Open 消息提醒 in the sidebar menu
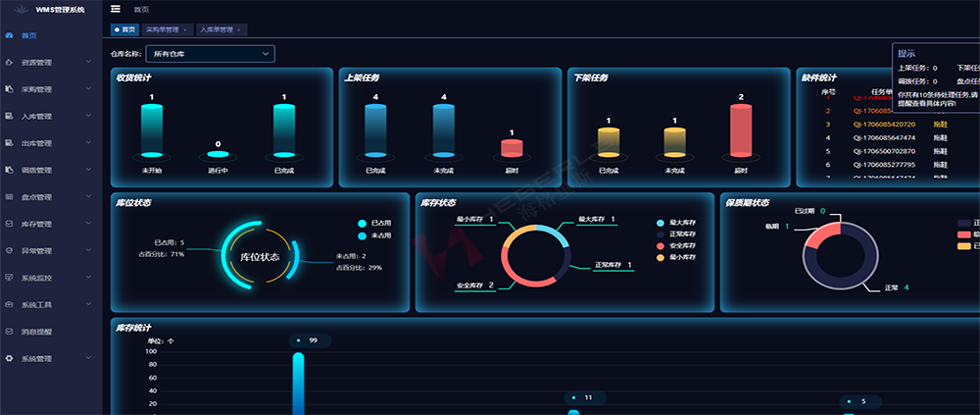980x415 pixels. pos(37,332)
